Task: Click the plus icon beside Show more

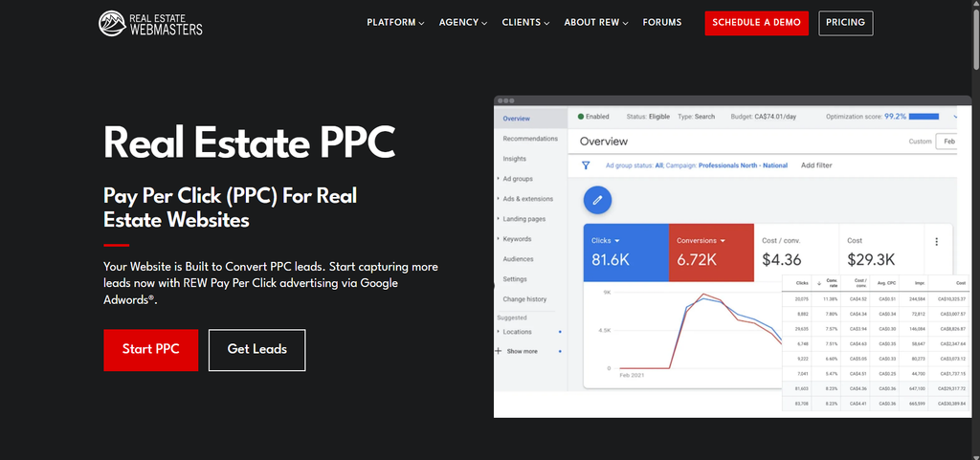Action: pyautogui.click(x=499, y=351)
